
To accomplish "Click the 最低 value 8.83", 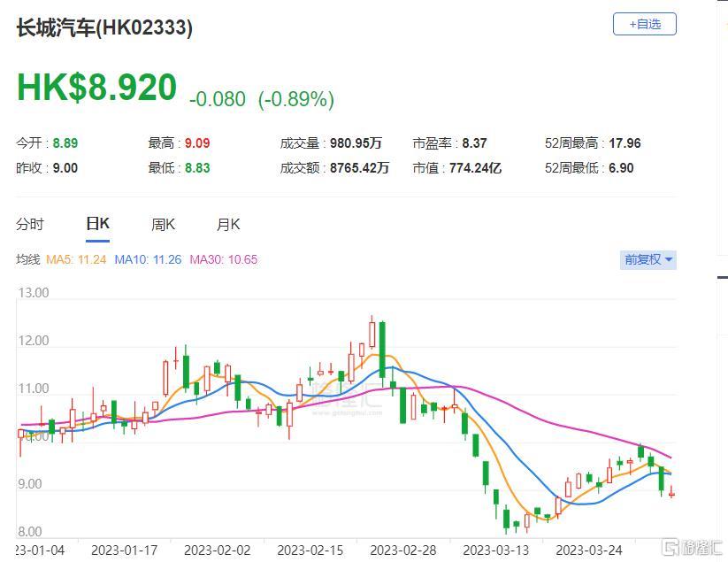I will pos(197,167).
